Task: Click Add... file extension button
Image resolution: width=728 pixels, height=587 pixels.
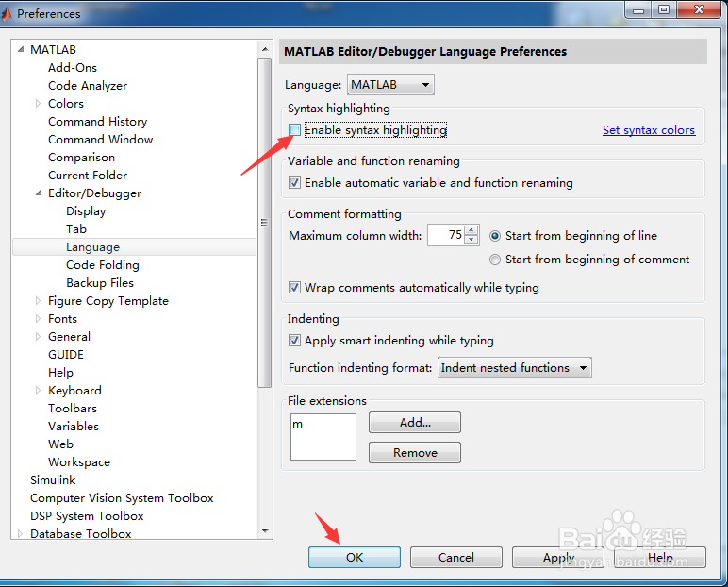Action: [415, 423]
